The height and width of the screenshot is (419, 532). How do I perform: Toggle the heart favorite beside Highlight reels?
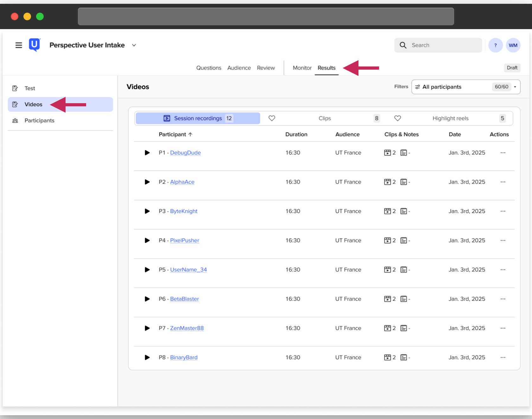pyautogui.click(x=397, y=118)
